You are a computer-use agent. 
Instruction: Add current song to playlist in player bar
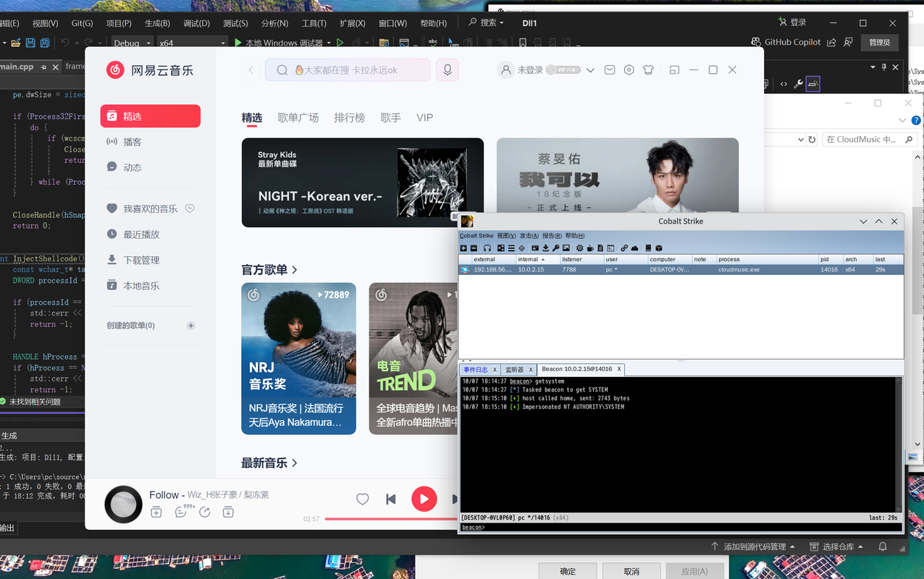tap(156, 512)
